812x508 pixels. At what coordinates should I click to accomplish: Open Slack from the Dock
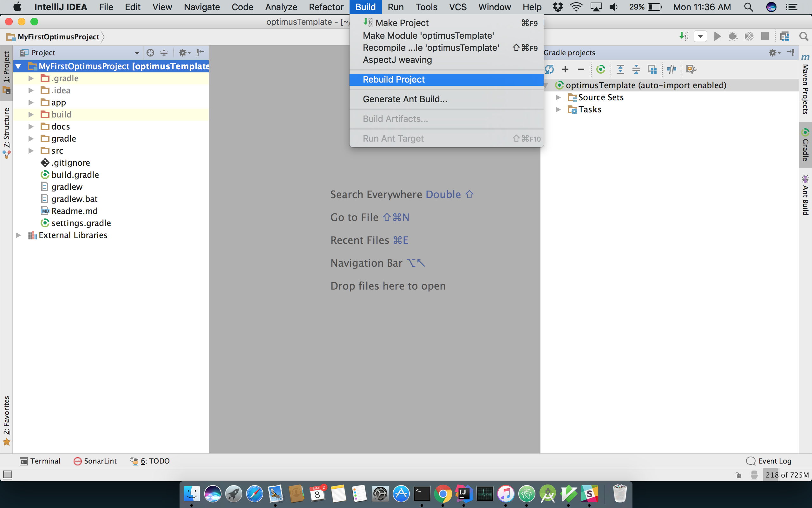[590, 494]
